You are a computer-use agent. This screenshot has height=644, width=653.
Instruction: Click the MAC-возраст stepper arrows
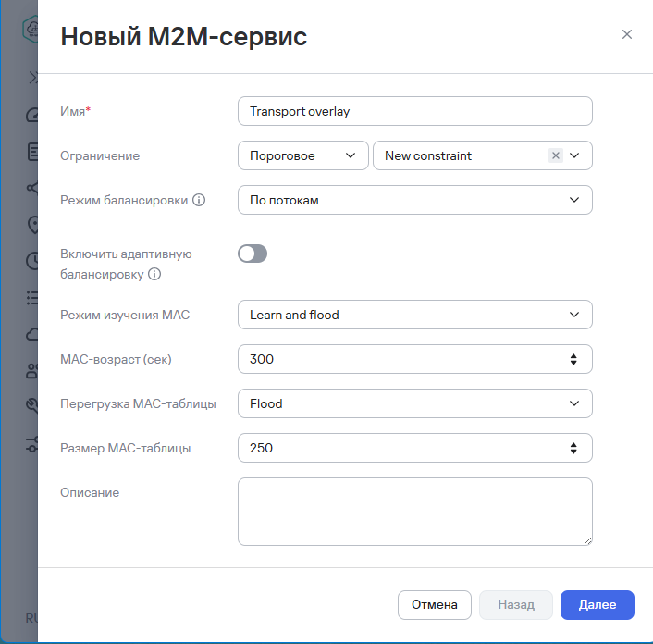(x=573, y=359)
